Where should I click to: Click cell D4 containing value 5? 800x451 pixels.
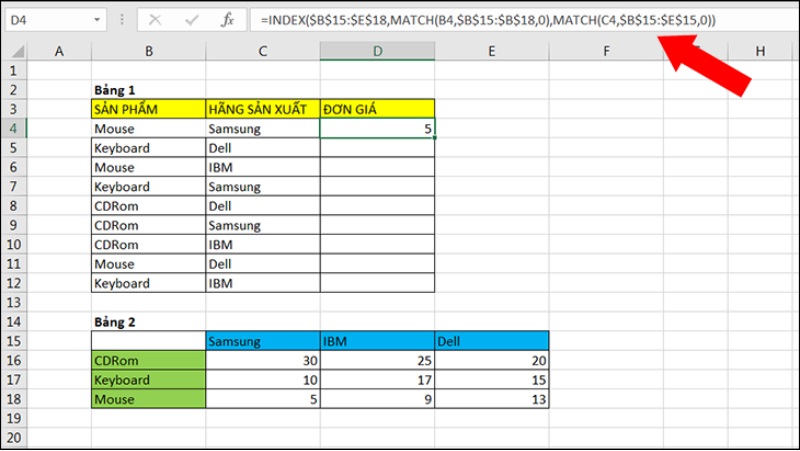tap(378, 128)
